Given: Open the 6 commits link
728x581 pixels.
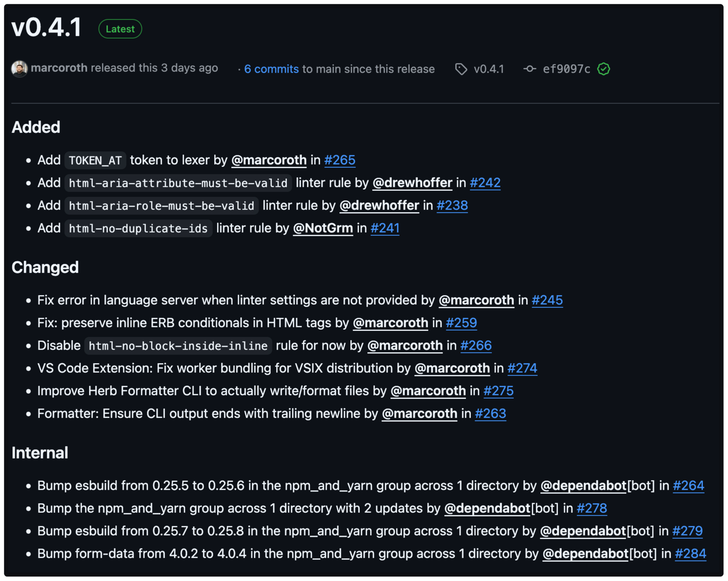Looking at the screenshot, I should point(271,69).
